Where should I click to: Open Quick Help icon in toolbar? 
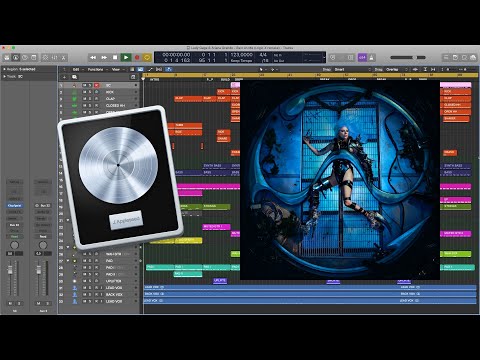[x=25, y=58]
